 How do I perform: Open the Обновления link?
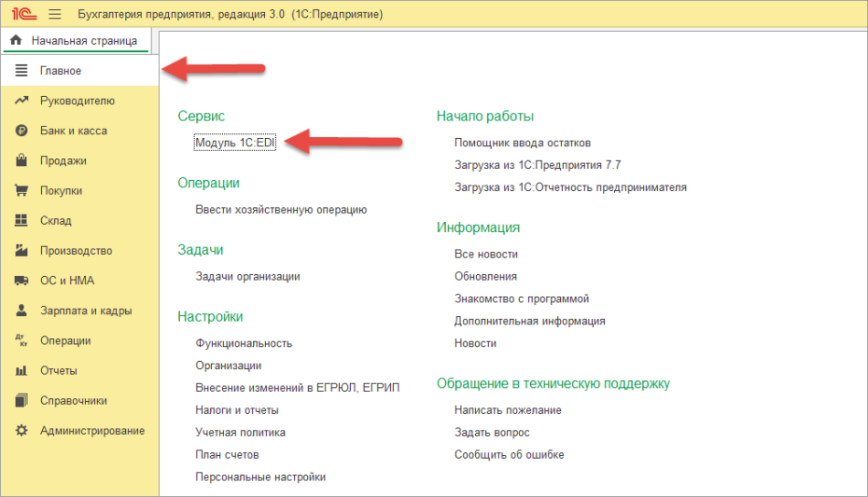(x=485, y=276)
